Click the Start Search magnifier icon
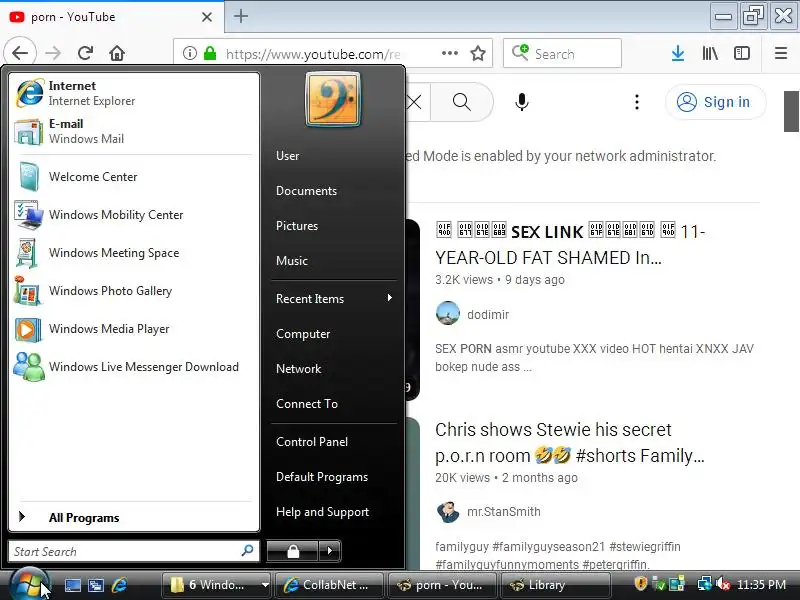 (x=247, y=551)
